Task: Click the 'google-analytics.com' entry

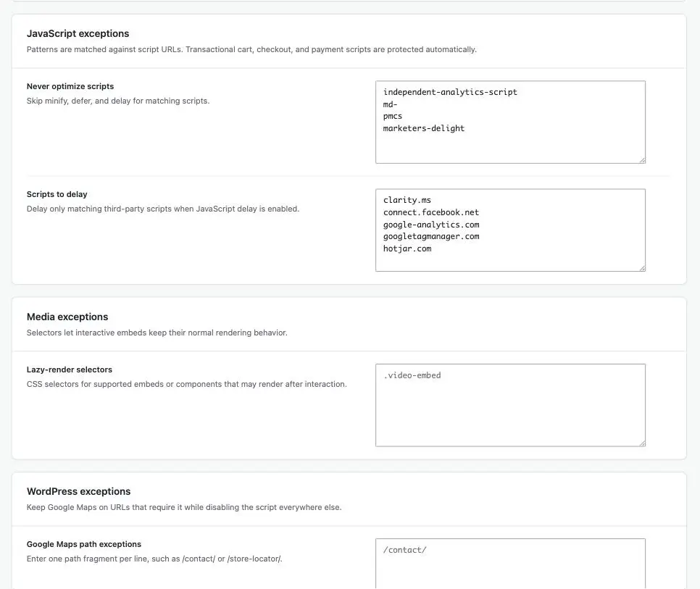Action: point(431,225)
